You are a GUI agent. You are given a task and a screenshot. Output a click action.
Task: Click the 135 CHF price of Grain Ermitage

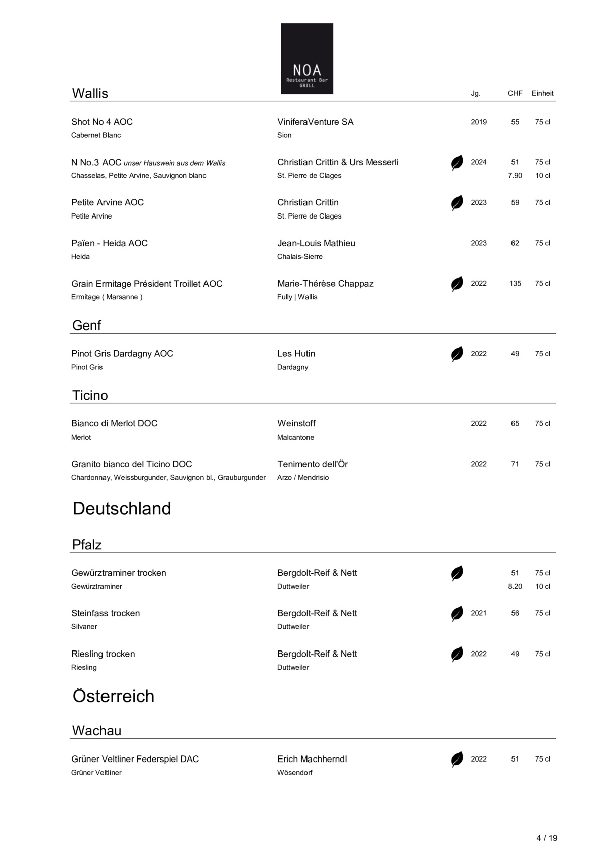[515, 283]
